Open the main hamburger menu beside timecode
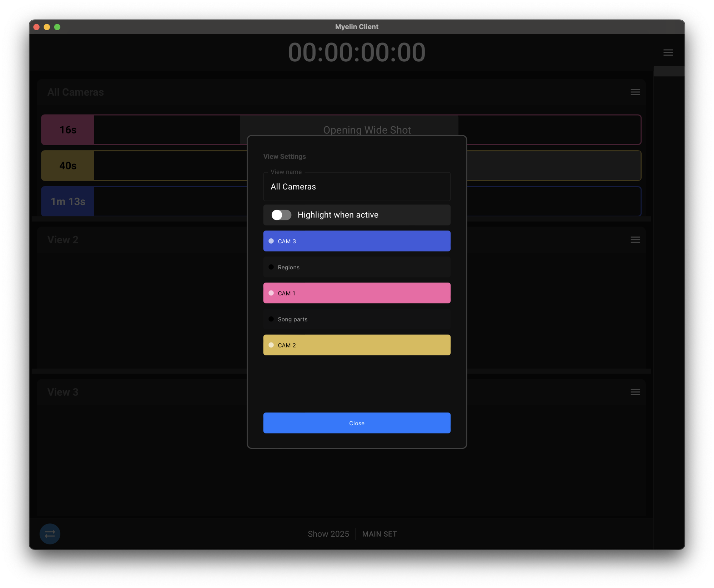The width and height of the screenshot is (714, 588). click(668, 52)
